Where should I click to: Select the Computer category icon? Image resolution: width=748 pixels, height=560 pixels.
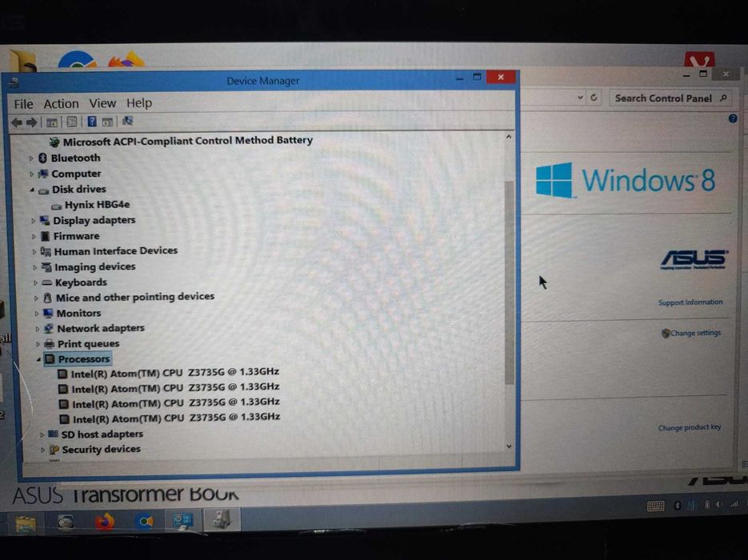[x=43, y=174]
